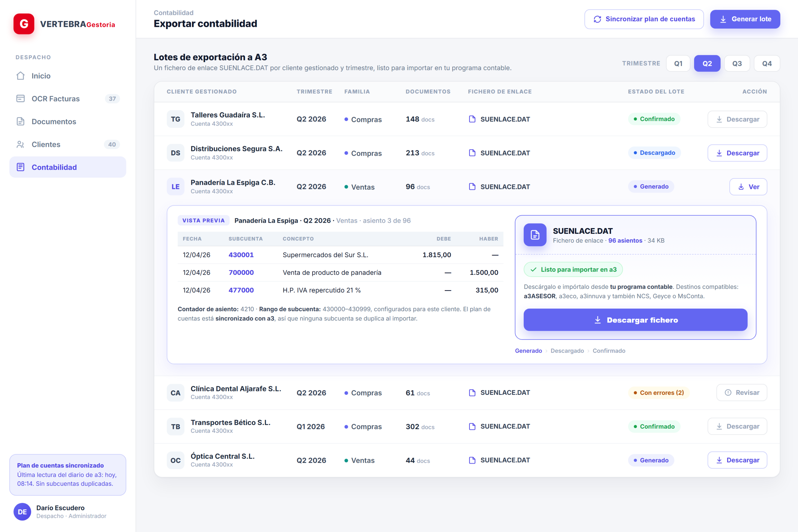The width and height of the screenshot is (798, 532).
Task: Click the Descargado status of Distribuciones Segura
Action: coord(654,153)
